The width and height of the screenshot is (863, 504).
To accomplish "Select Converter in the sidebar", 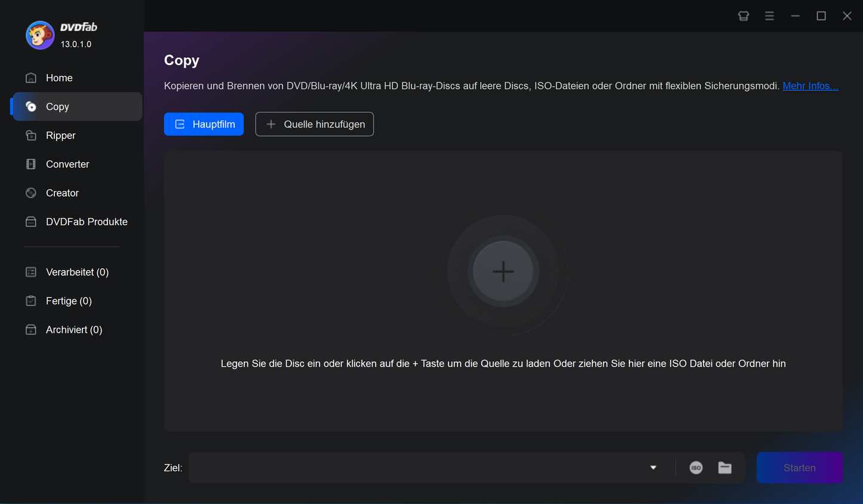I will tap(67, 164).
